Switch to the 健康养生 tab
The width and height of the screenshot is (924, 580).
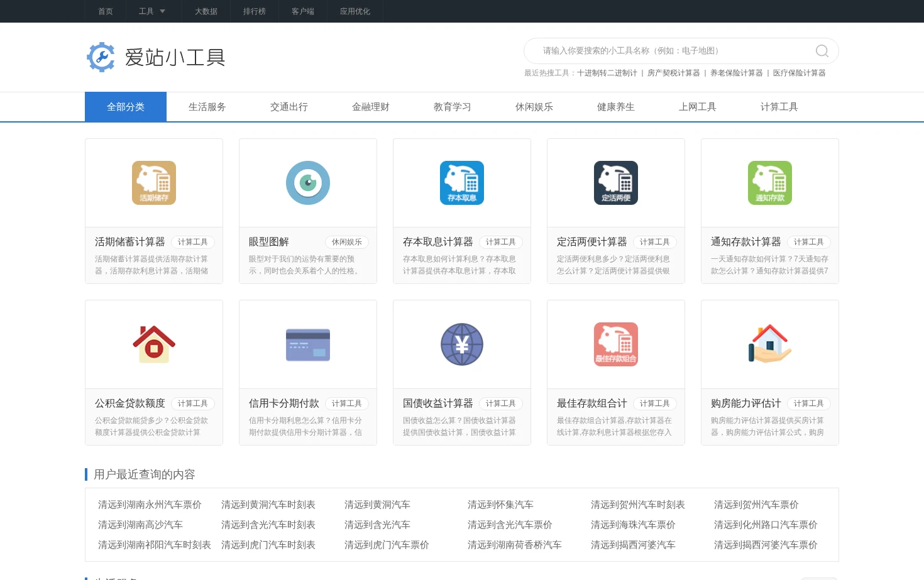tap(616, 107)
